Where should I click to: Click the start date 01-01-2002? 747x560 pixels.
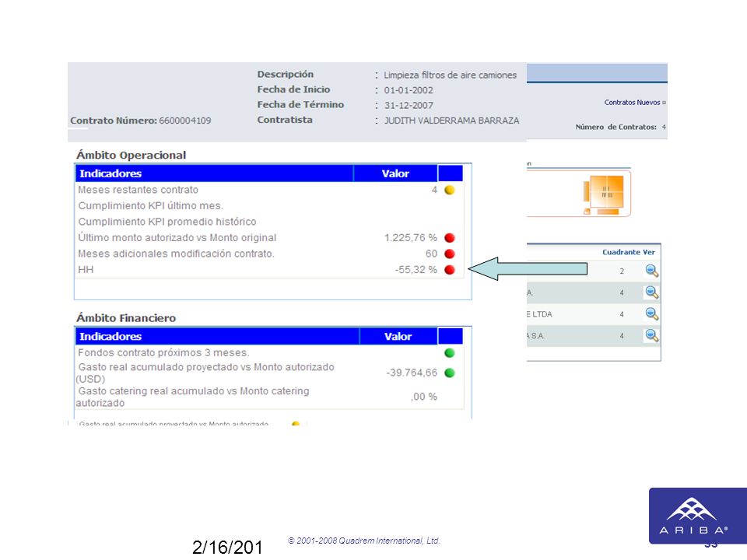coord(409,90)
